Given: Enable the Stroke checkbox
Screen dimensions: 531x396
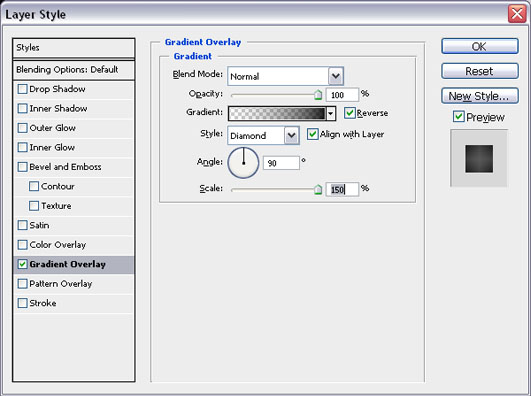Looking at the screenshot, I should coord(22,303).
